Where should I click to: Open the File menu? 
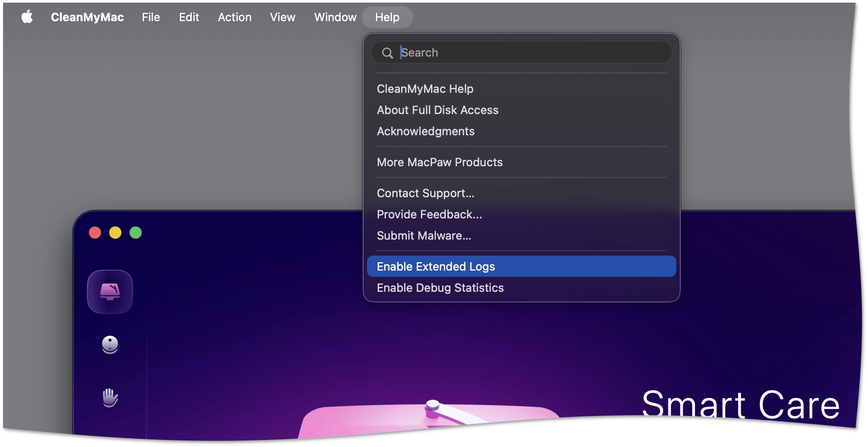151,17
